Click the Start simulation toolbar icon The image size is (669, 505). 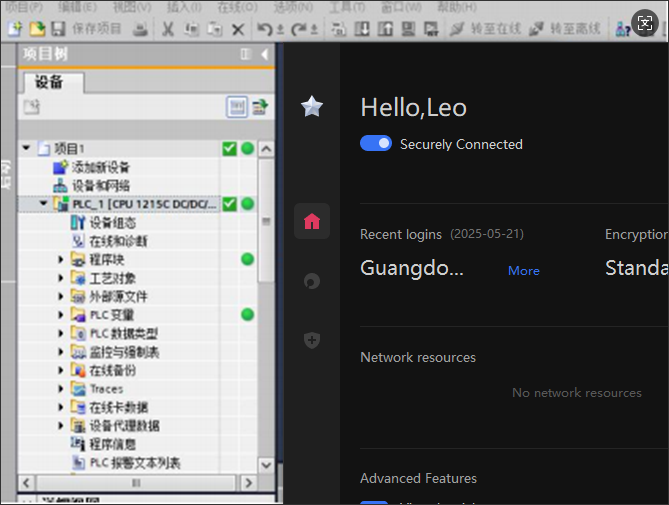(408, 29)
